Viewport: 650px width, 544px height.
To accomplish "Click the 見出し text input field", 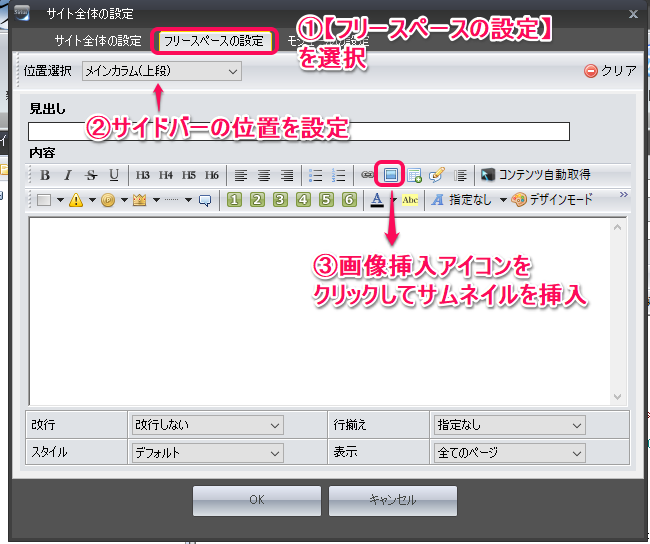I will click(x=298, y=131).
